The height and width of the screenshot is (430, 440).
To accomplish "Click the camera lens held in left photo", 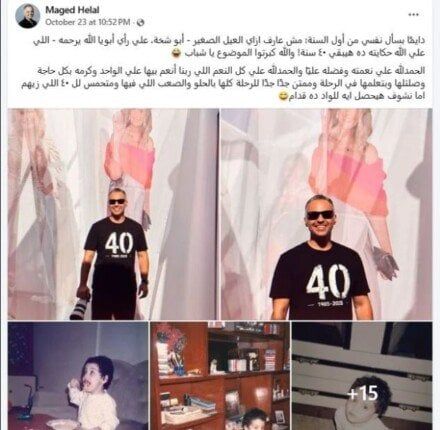I will pos(80,306).
